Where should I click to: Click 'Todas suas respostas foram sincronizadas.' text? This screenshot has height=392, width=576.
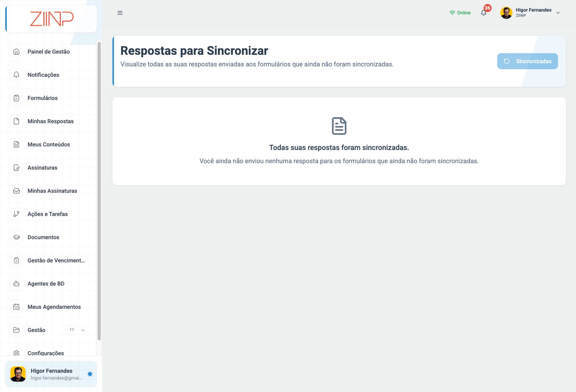(x=339, y=148)
